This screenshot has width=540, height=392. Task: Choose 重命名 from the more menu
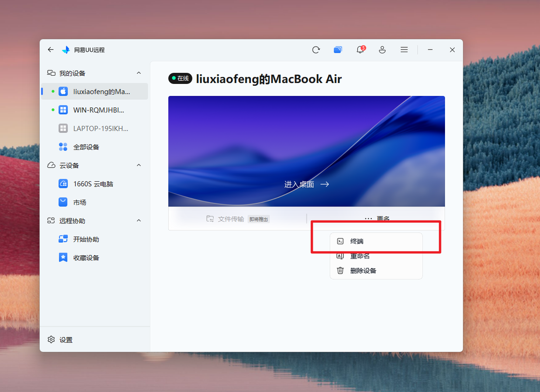click(x=376, y=256)
